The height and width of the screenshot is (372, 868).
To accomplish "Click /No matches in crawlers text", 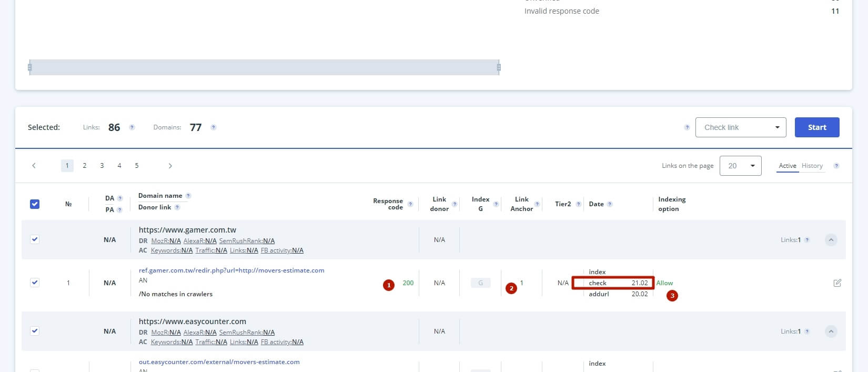I will point(176,294).
